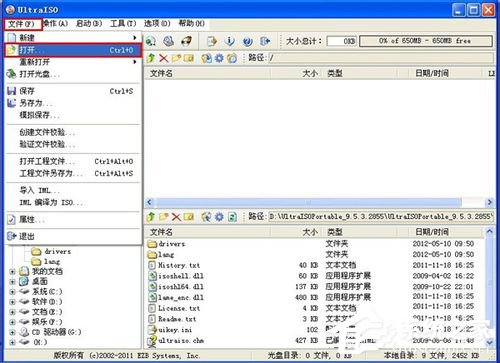
Task: Click the gear icon in the local pane toolbar
Action: tap(219, 217)
